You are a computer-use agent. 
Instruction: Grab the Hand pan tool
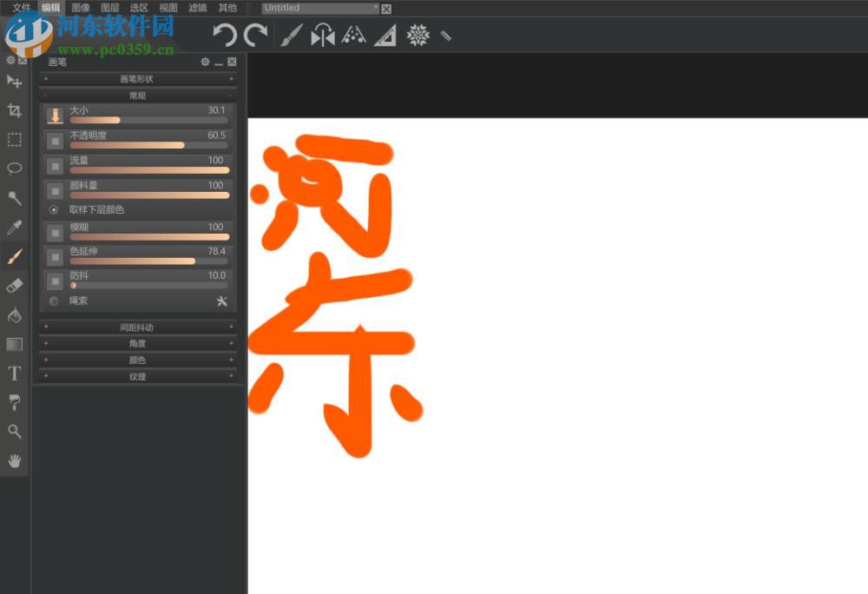point(14,461)
